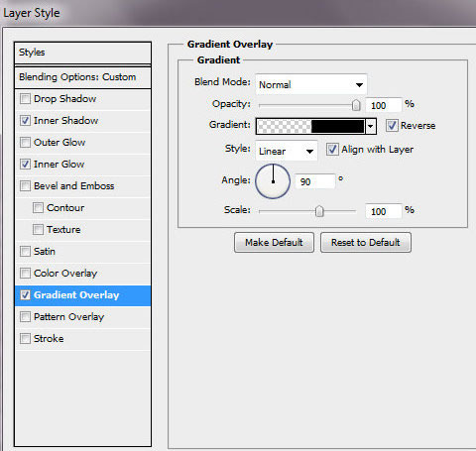Disable the Inner Shadow effect checkbox
The image size is (476, 451).
[25, 121]
